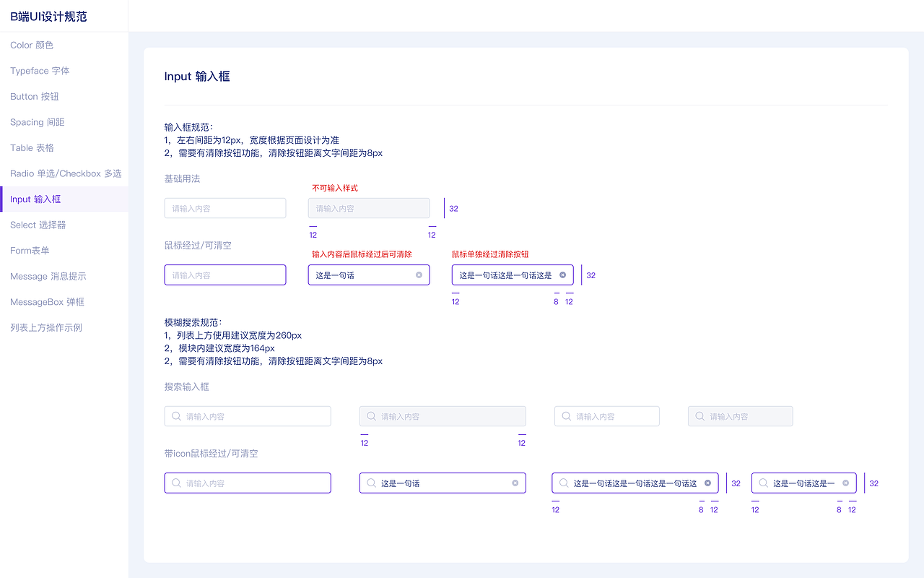Open Table 表格 section
The width and height of the screenshot is (924, 578).
point(64,147)
